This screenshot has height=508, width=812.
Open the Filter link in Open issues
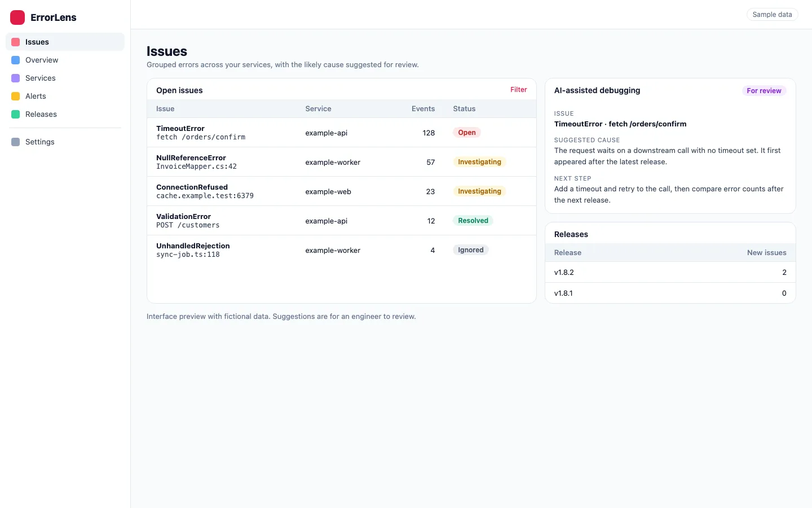tap(519, 90)
